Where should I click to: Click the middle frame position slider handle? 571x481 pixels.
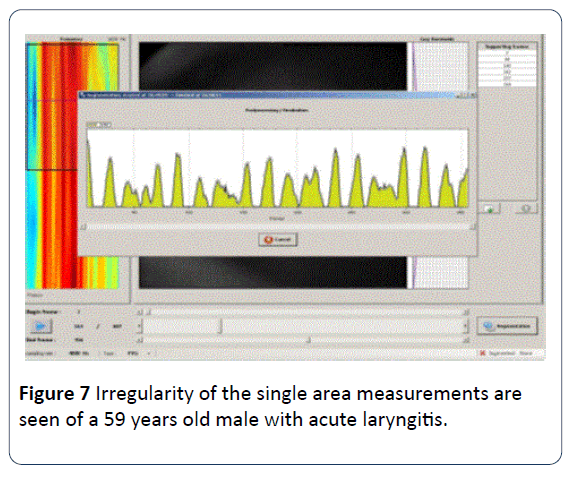point(220,326)
